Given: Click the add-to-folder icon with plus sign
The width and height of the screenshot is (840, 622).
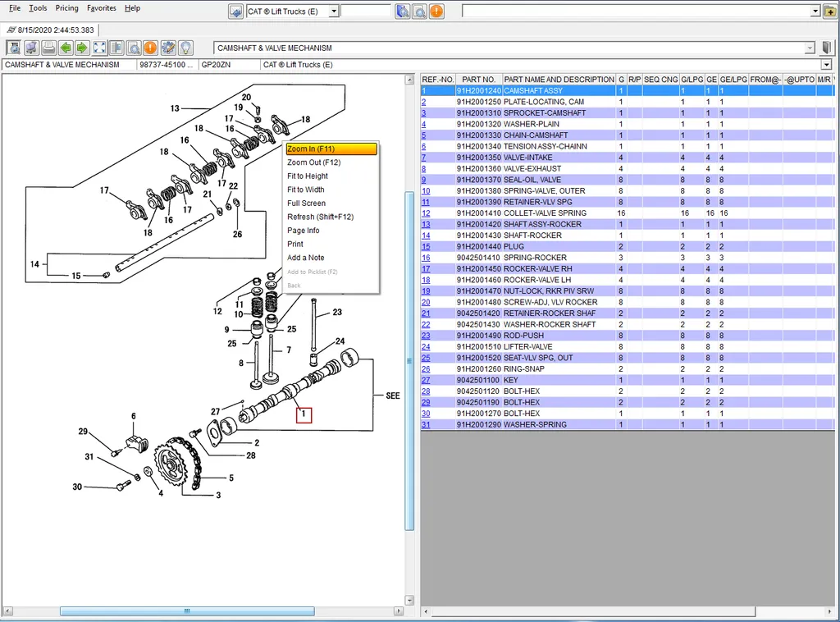Looking at the screenshot, I should pyautogui.click(x=830, y=11).
